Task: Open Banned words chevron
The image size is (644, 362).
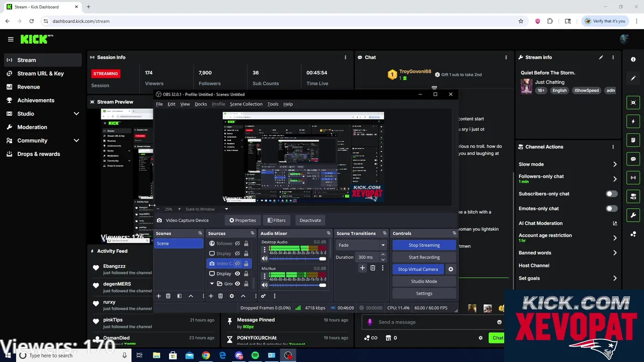Action: click(615, 253)
